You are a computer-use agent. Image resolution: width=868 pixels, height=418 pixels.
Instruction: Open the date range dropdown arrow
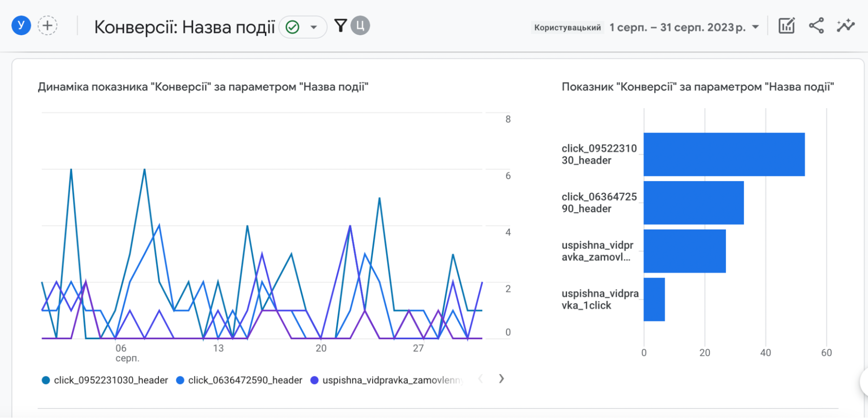[756, 27]
